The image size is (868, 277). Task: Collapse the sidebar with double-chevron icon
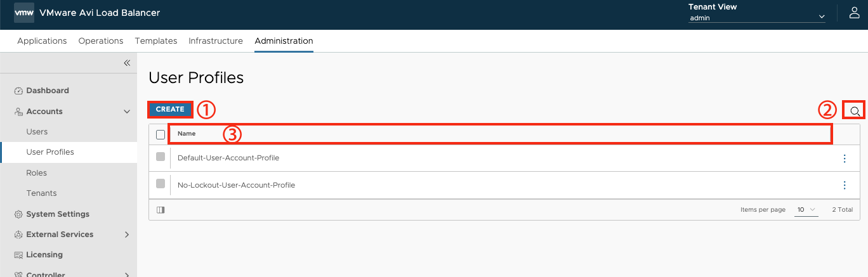click(127, 63)
